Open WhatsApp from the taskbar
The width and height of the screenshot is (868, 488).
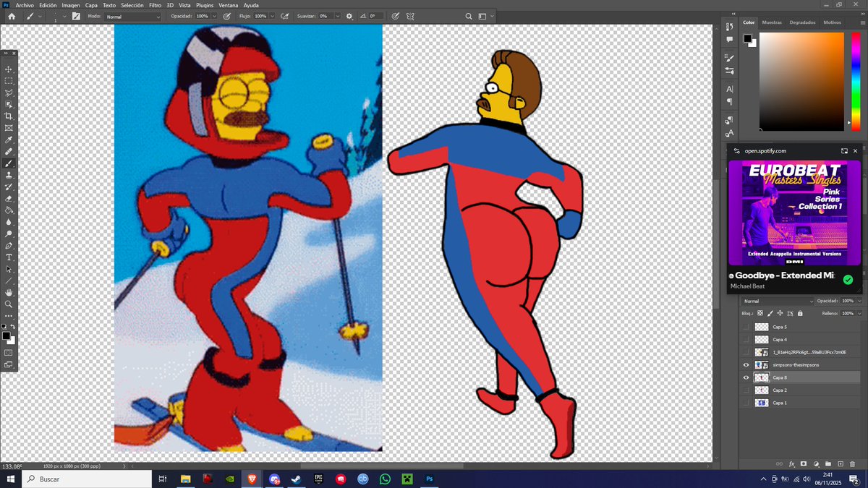[x=385, y=479]
